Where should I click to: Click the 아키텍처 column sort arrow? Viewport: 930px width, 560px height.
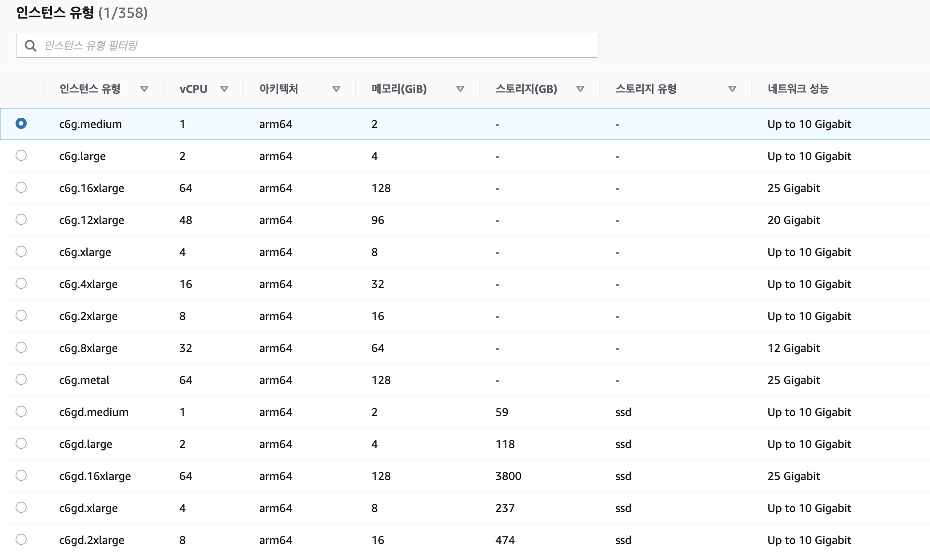coord(336,89)
